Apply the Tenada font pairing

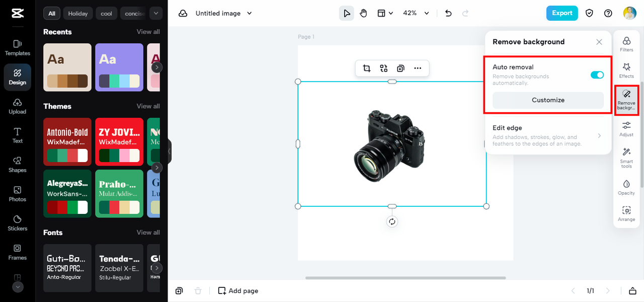pyautogui.click(x=119, y=268)
